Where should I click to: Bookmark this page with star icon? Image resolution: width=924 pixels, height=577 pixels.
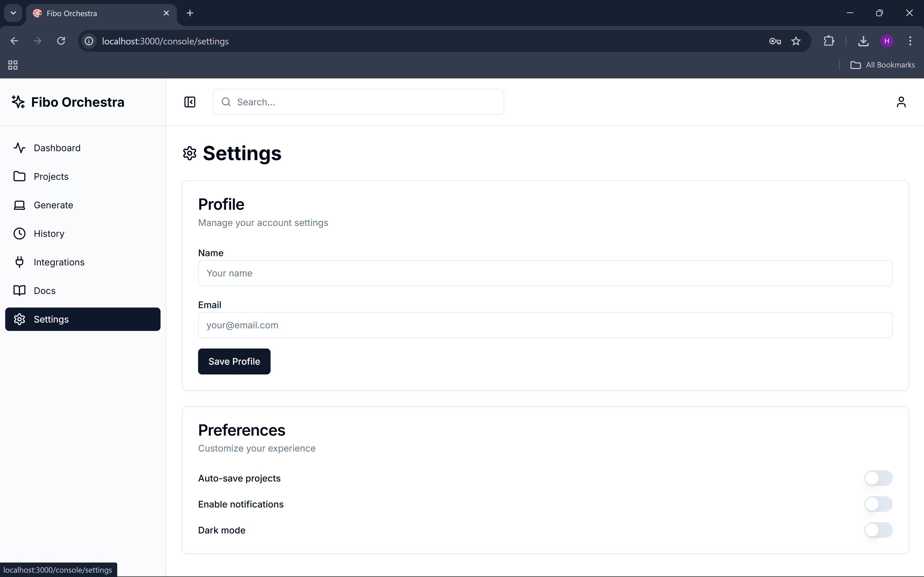pos(796,41)
